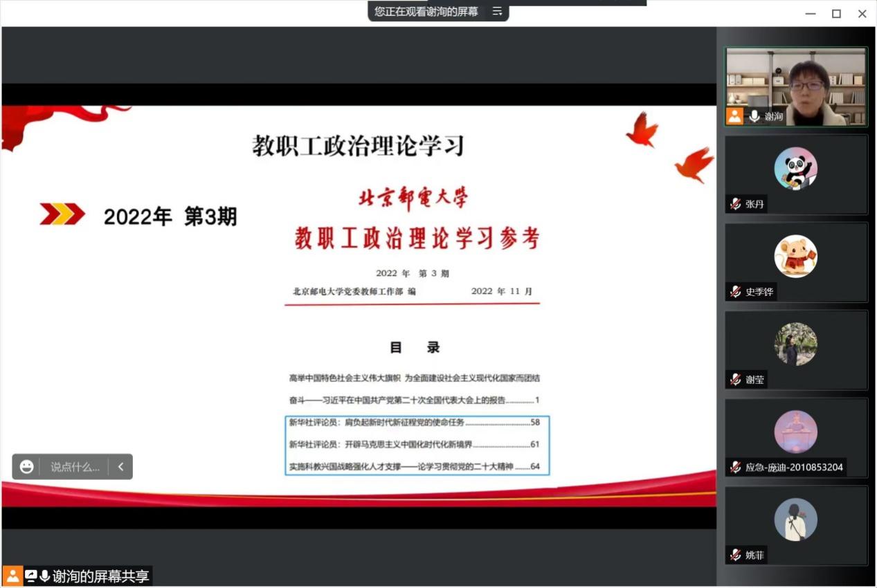Select the 谢莹 participant tile
The height and width of the screenshot is (588, 877).
795,350
